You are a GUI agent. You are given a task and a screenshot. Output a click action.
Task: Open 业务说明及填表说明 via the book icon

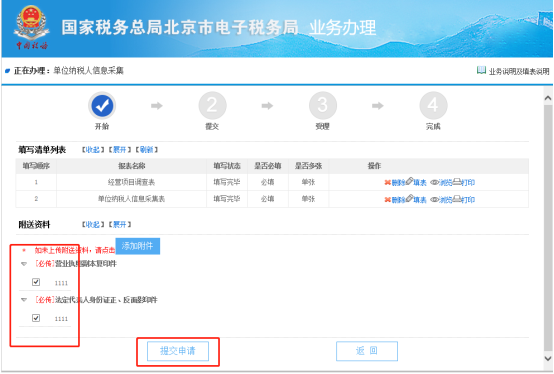coord(481,70)
